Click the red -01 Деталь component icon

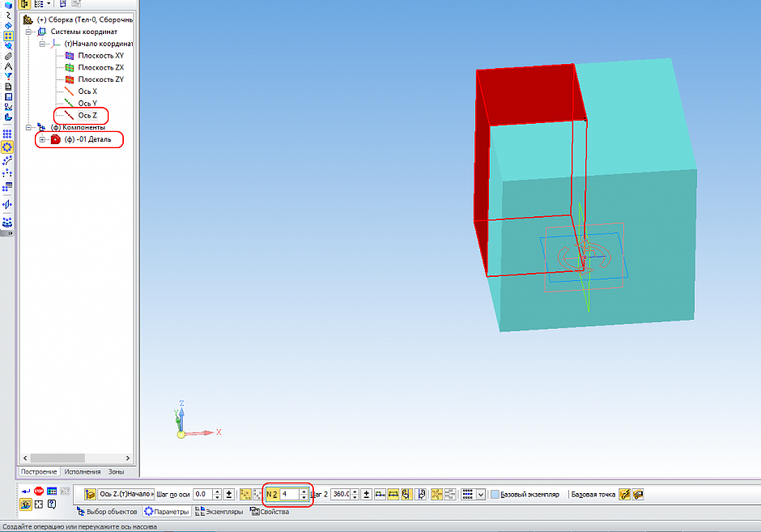pos(55,139)
